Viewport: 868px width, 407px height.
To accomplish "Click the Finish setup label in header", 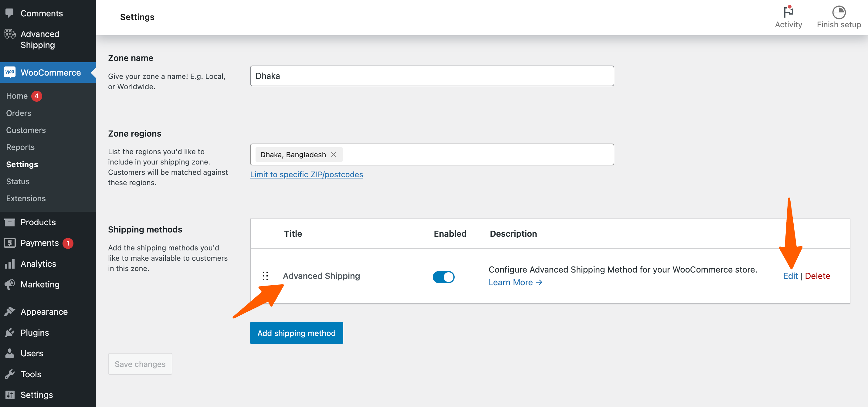I will (x=839, y=25).
